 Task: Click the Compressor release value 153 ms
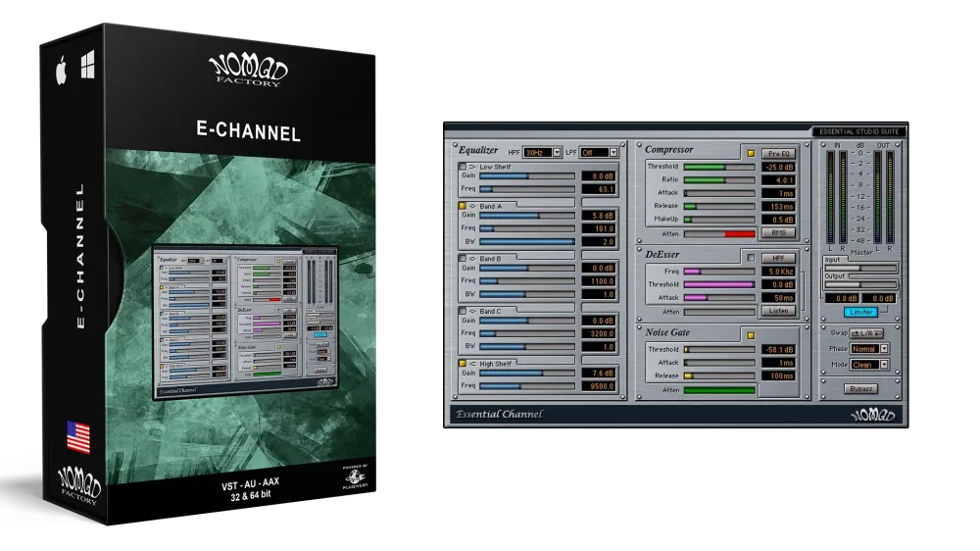coord(779,207)
